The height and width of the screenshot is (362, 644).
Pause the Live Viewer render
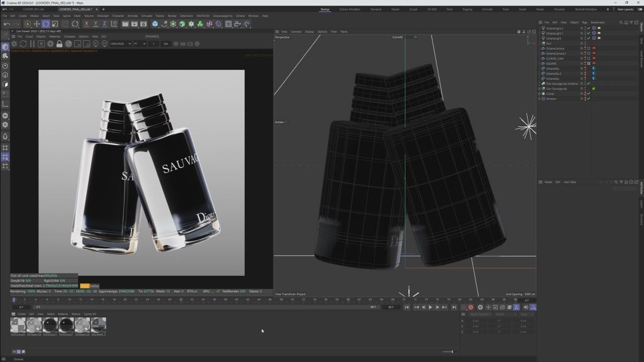coord(32,44)
